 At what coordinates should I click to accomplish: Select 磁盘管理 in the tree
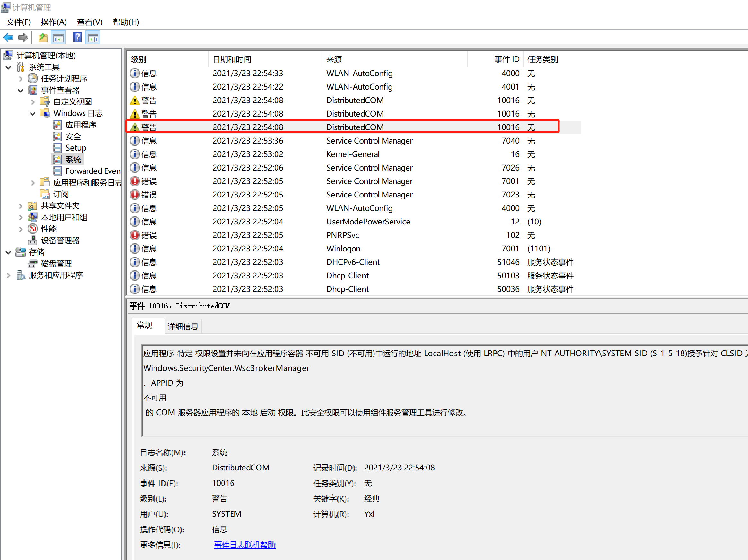(56, 263)
